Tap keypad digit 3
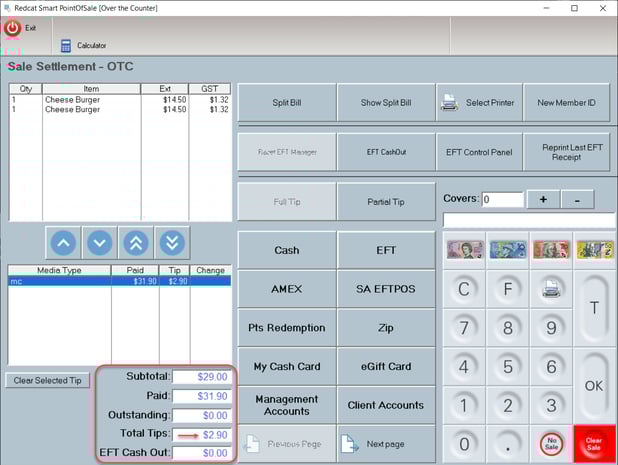Screen dimensions: 618x465 551,405
